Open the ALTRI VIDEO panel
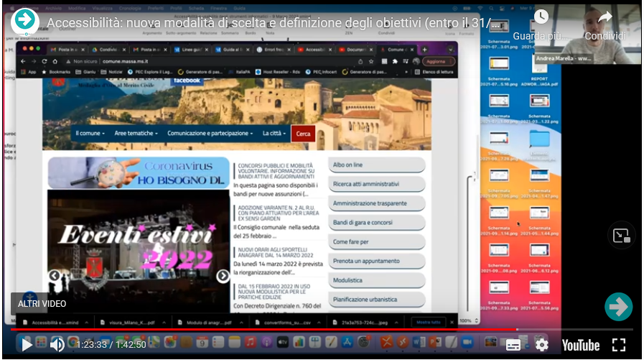 point(42,304)
